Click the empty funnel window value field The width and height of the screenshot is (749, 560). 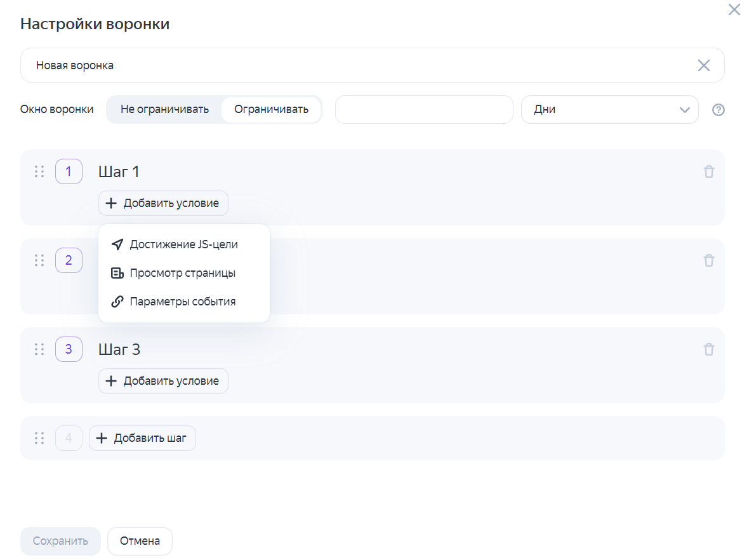point(424,109)
